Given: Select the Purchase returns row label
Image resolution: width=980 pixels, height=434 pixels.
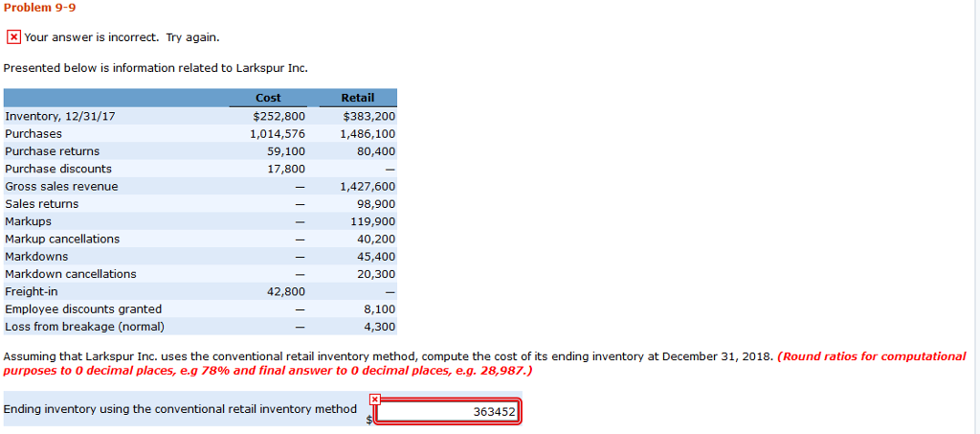Looking at the screenshot, I should (x=52, y=151).
